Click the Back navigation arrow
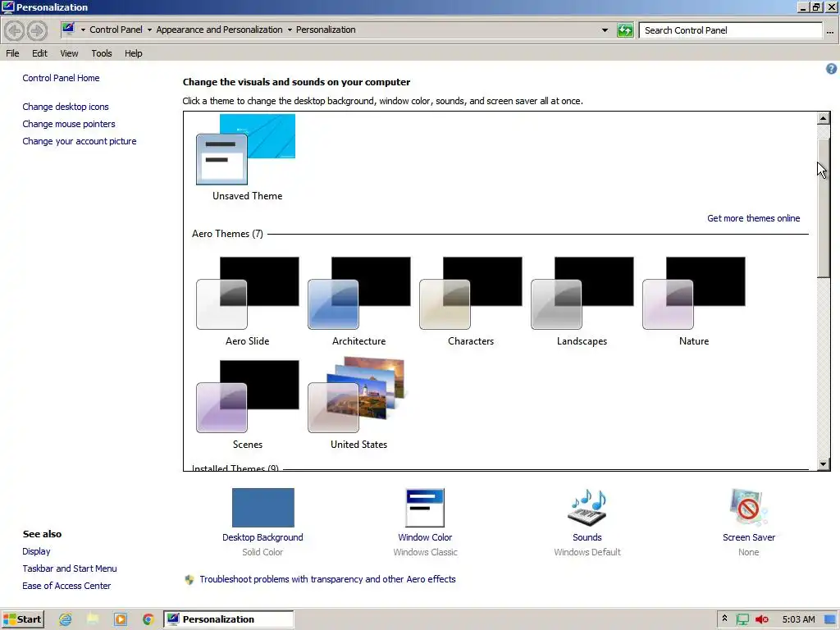The height and width of the screenshot is (630, 840). [15, 30]
